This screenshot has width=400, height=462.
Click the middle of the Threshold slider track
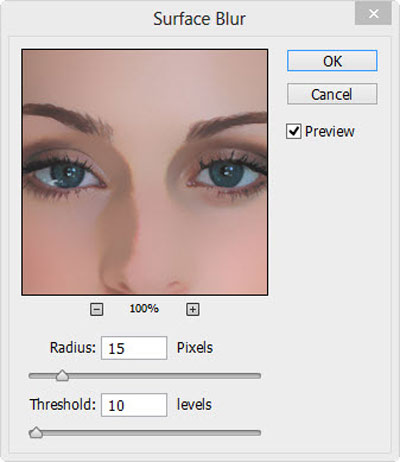(145, 433)
